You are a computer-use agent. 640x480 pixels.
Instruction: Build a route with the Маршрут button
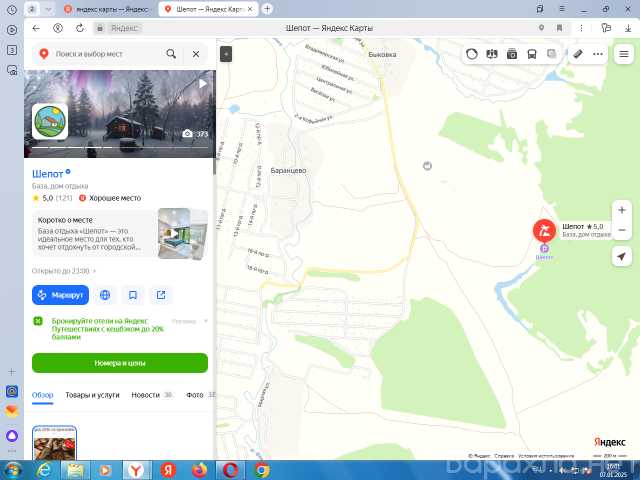tap(60, 295)
